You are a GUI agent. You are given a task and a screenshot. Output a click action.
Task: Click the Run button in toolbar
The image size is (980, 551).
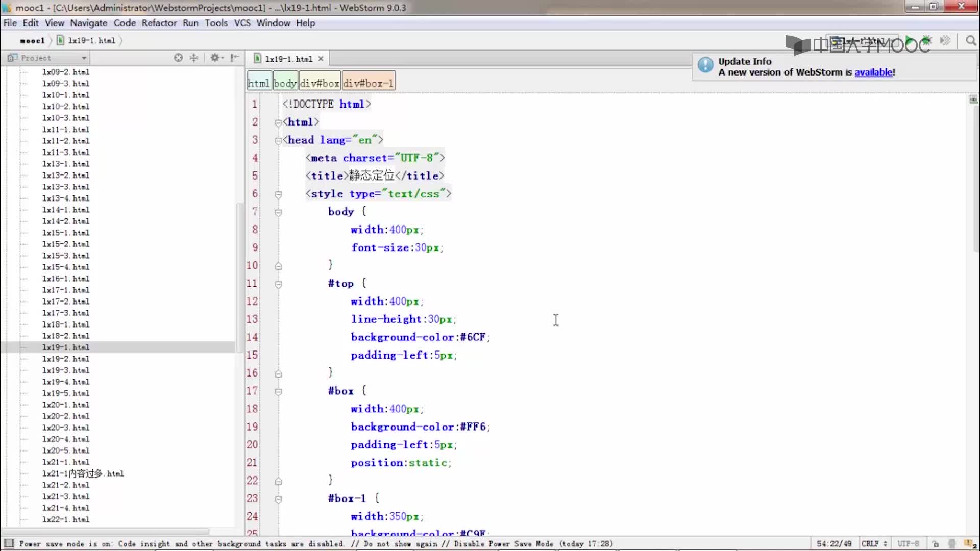coord(909,40)
